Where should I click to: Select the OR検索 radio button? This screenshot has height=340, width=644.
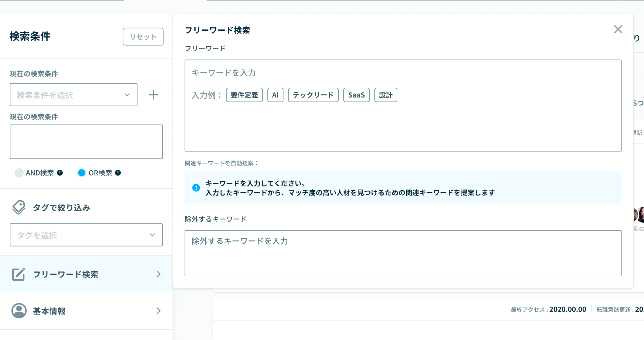(x=81, y=173)
